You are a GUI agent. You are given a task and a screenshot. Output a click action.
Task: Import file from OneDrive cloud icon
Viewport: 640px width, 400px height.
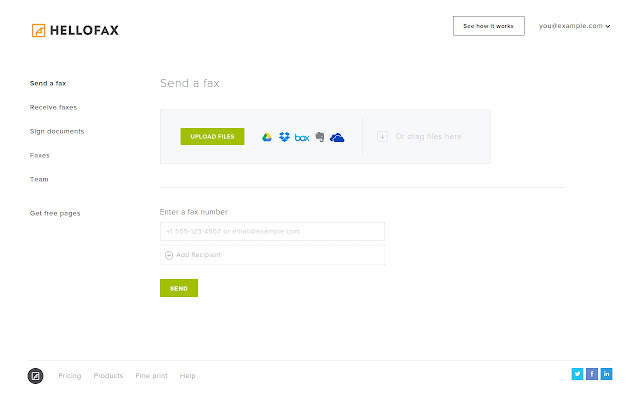(337, 138)
